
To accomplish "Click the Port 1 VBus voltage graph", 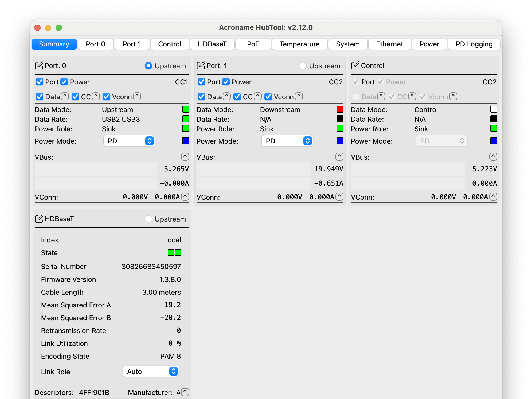I will point(254,169).
